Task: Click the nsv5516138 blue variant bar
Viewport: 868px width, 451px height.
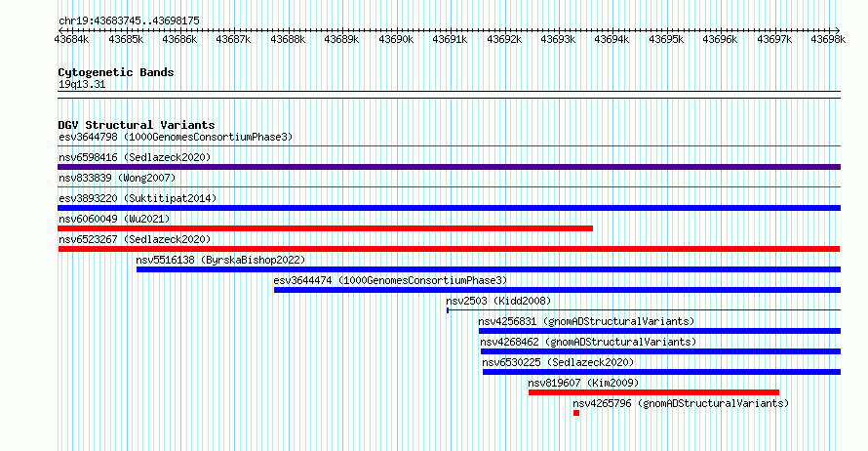Action: pos(489,269)
